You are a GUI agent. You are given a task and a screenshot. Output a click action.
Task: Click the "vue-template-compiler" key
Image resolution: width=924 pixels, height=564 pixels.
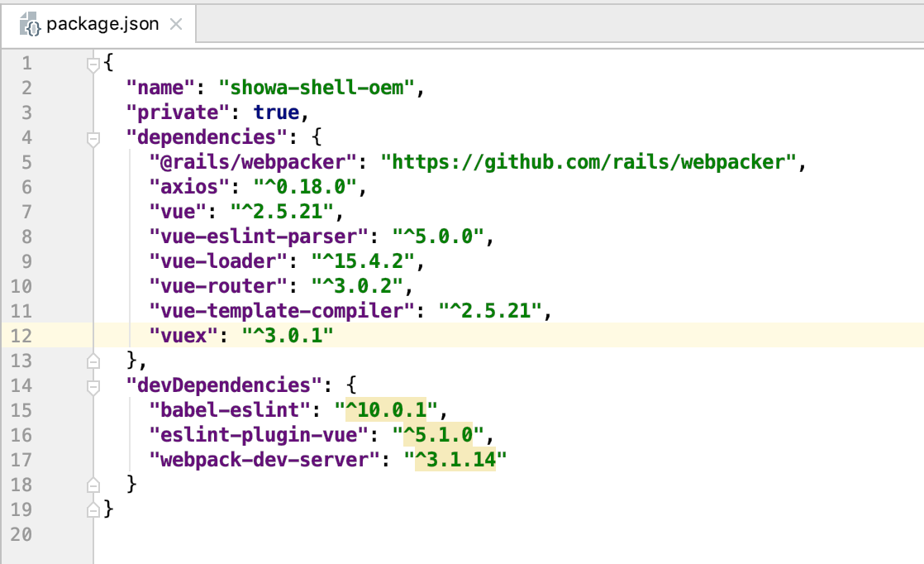[x=282, y=311]
